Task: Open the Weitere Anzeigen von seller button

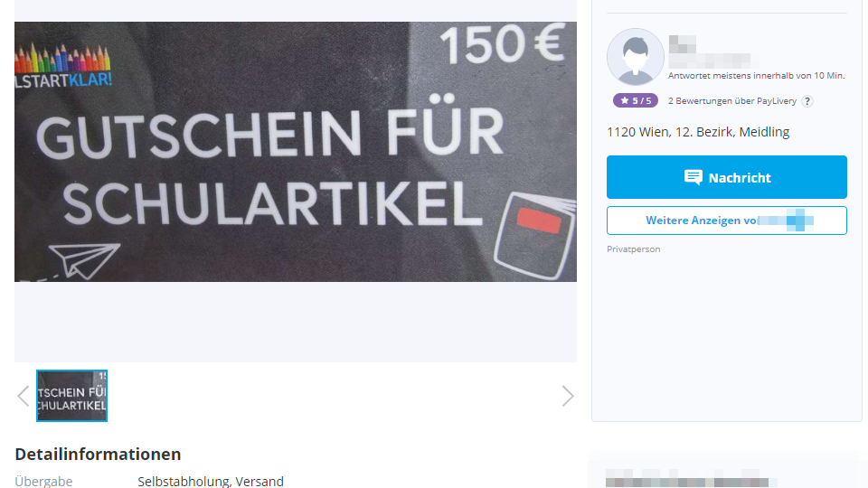Action: tap(727, 221)
